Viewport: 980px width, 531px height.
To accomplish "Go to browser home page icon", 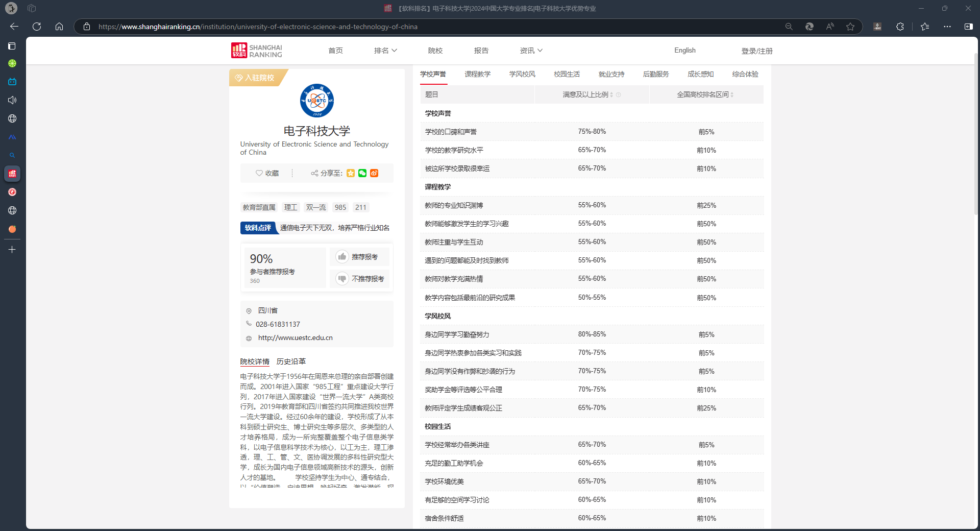I will click(x=59, y=27).
